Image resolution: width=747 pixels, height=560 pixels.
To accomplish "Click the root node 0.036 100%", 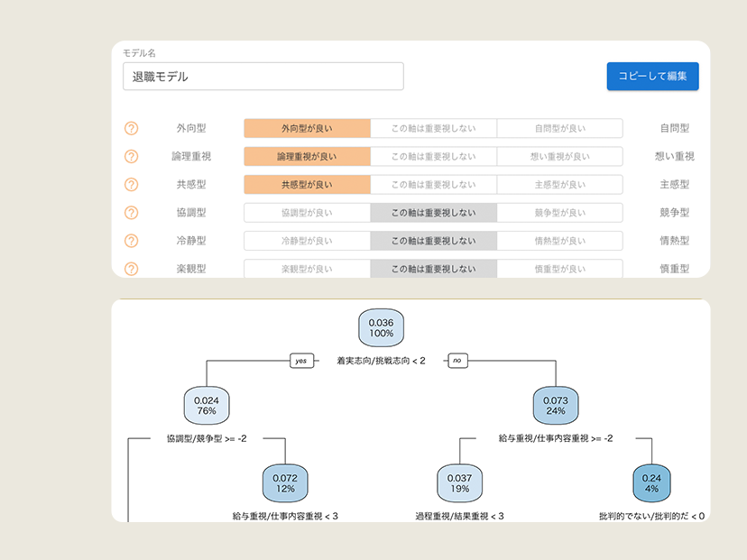I will (x=382, y=328).
